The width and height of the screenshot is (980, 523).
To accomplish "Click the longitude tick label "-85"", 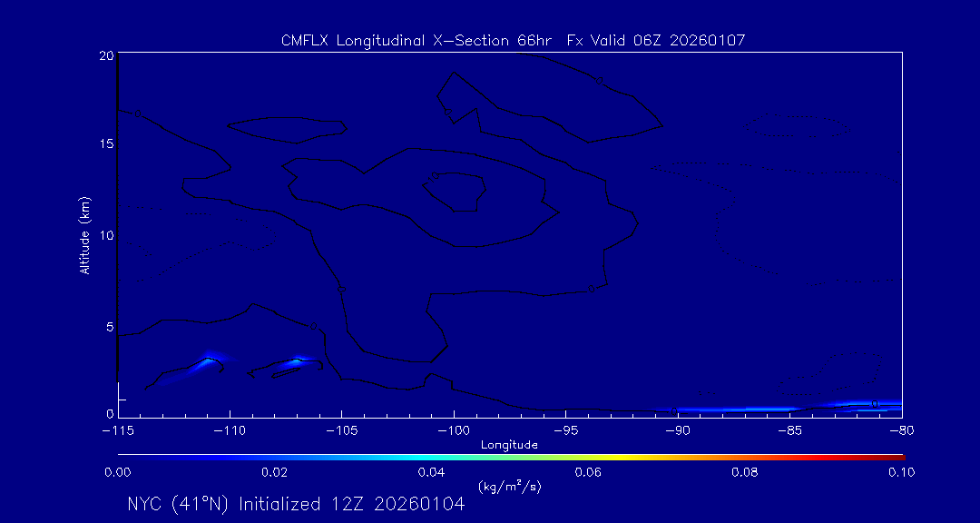I will tap(789, 431).
